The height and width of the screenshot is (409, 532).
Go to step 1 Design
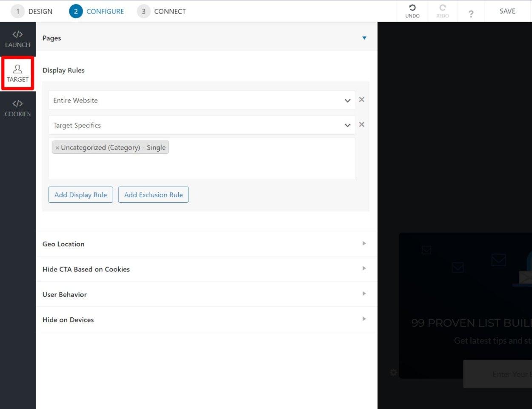tap(32, 12)
